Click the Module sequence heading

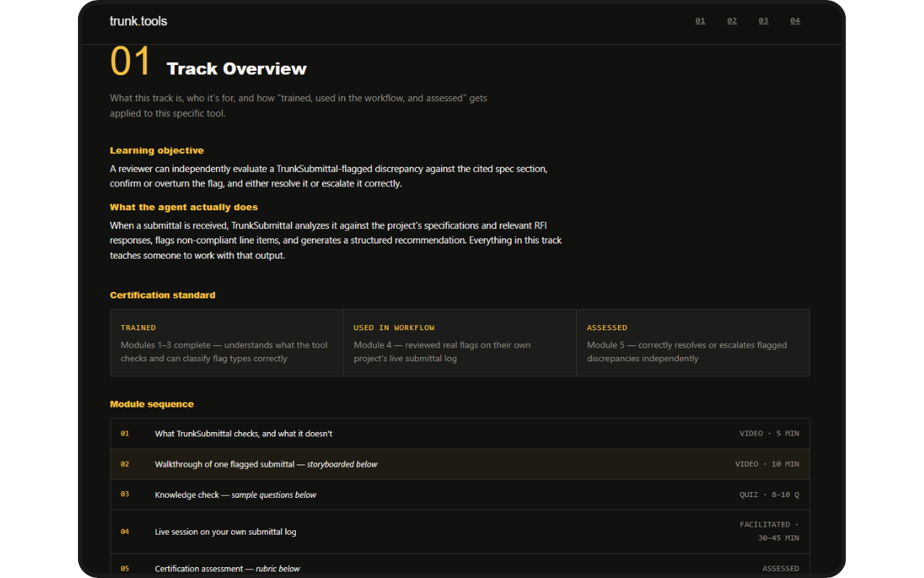tap(152, 404)
